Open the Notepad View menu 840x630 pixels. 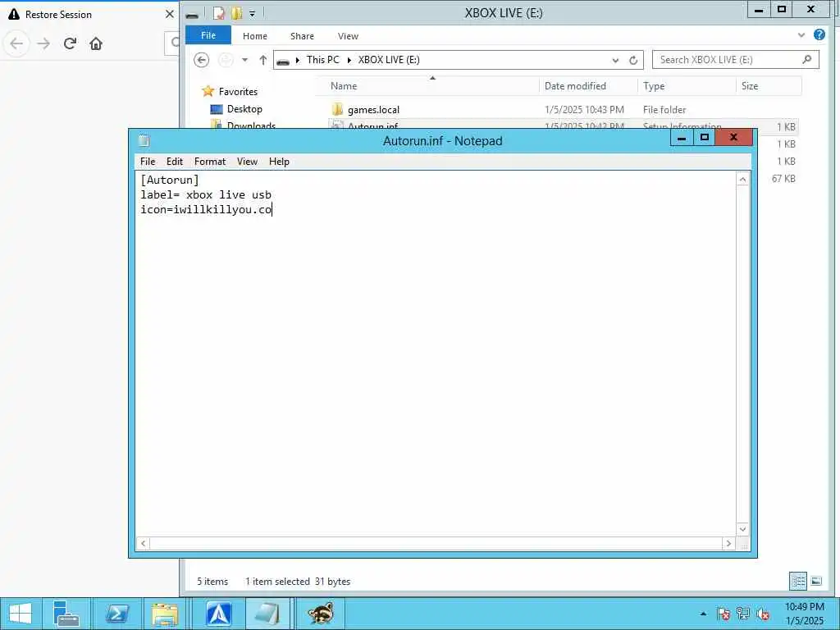point(247,162)
